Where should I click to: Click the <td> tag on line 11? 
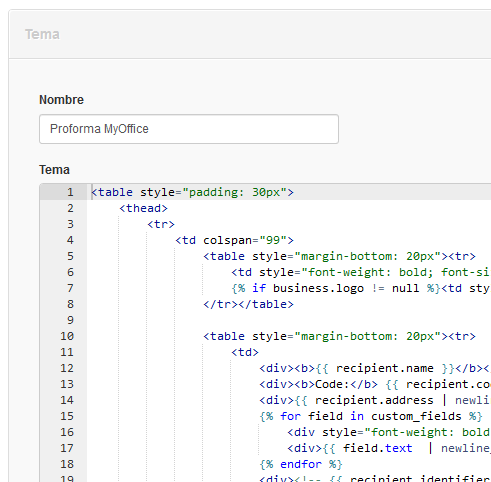[245, 352]
